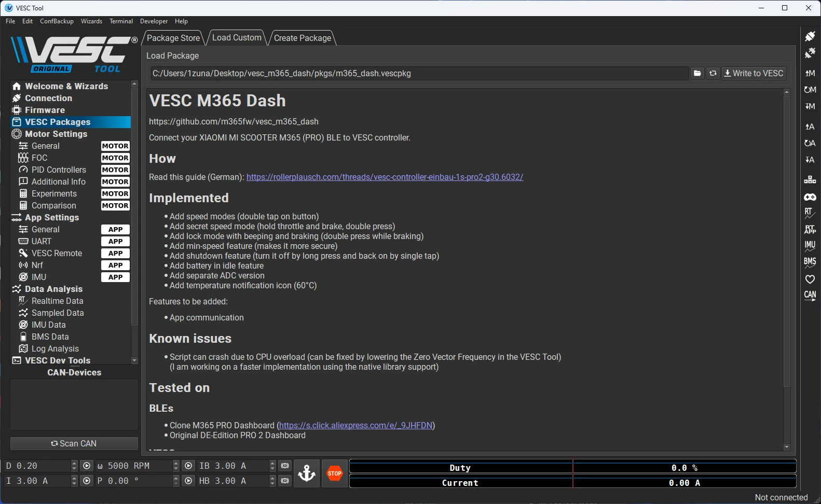This screenshot has height=504, width=821.
Task: Open BMS Data page
Action: point(50,337)
